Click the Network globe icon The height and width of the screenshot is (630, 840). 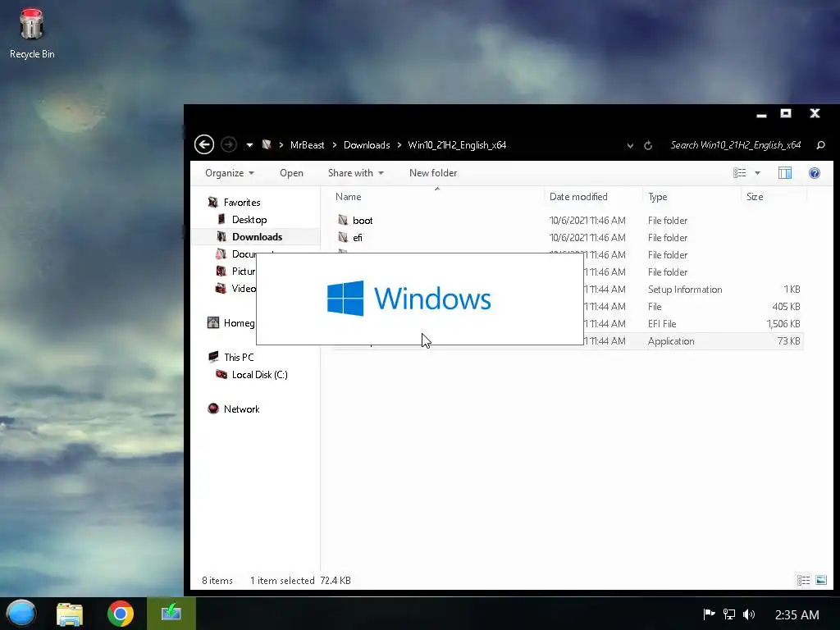[x=213, y=409]
